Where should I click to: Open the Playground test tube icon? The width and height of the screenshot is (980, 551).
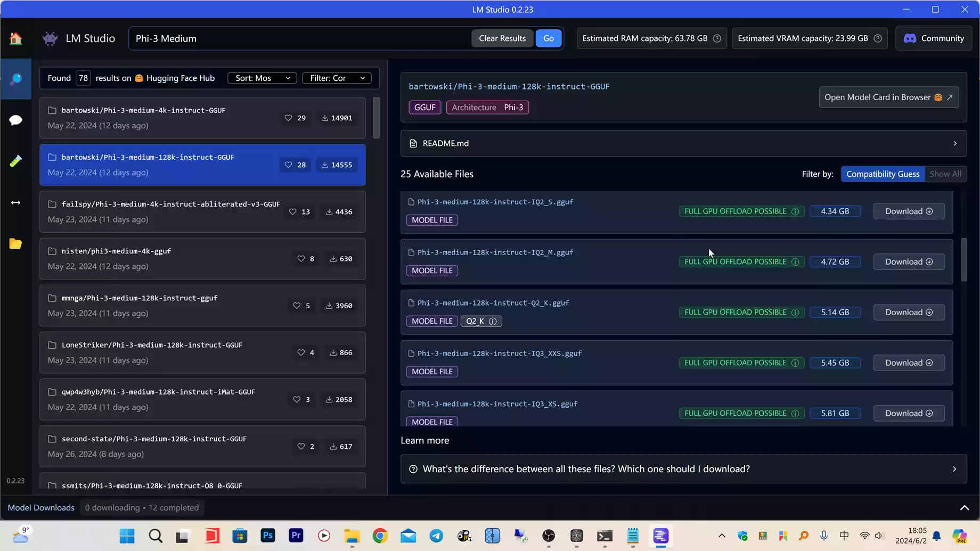pyautogui.click(x=15, y=161)
